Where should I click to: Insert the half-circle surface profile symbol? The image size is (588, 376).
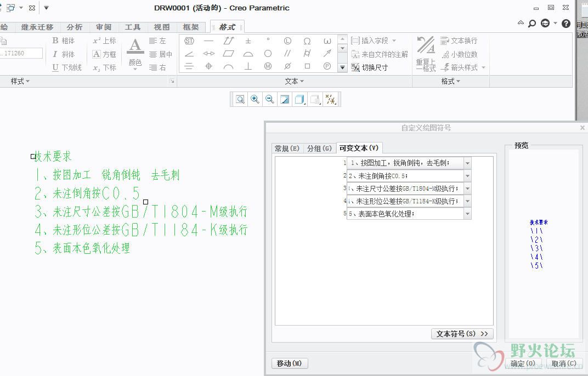[248, 54]
